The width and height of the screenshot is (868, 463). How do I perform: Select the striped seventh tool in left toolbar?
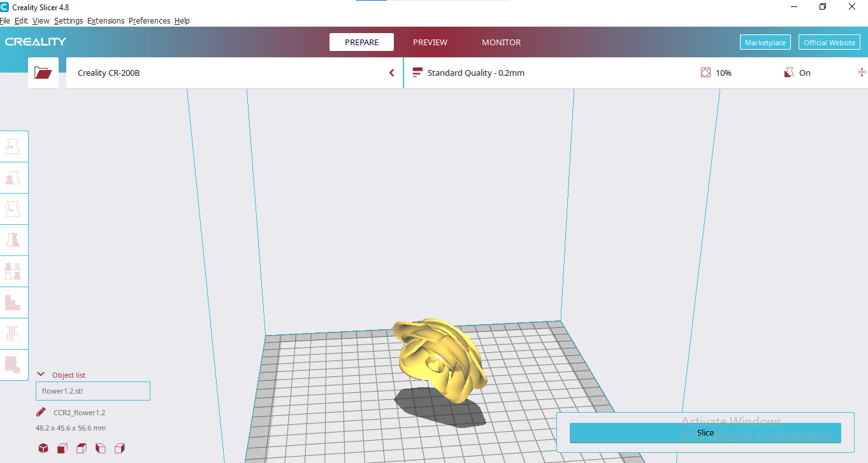(x=13, y=334)
